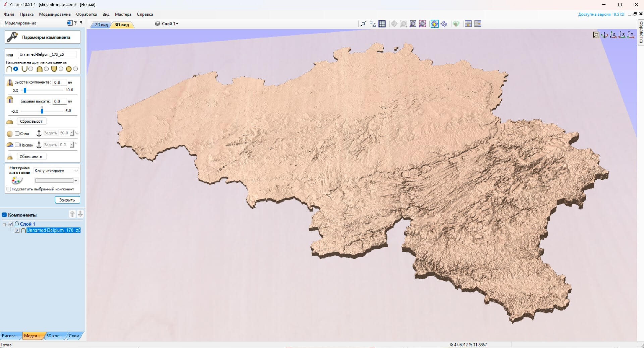
Task: Click the pin icon in Моделирование panel header
Action: [x=81, y=23]
